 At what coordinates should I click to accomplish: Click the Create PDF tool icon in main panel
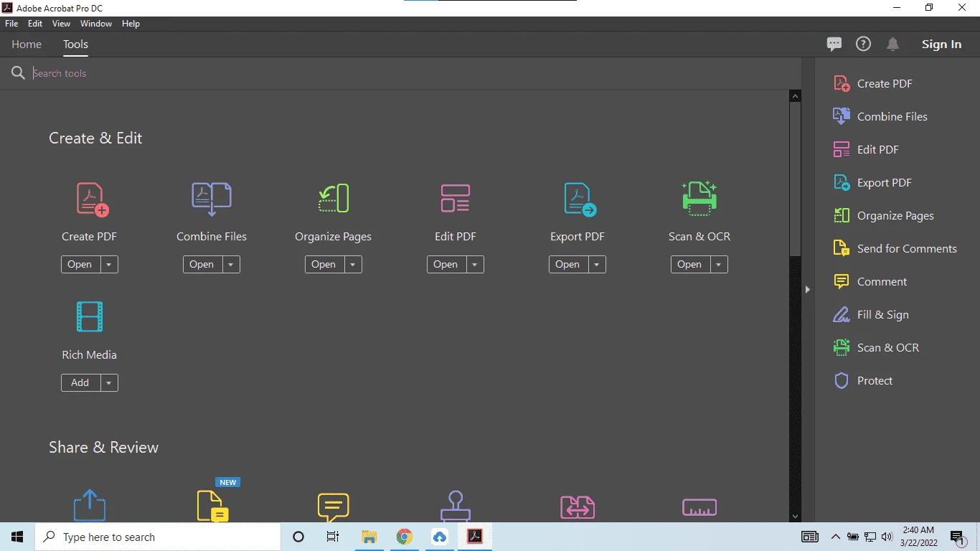tap(93, 199)
